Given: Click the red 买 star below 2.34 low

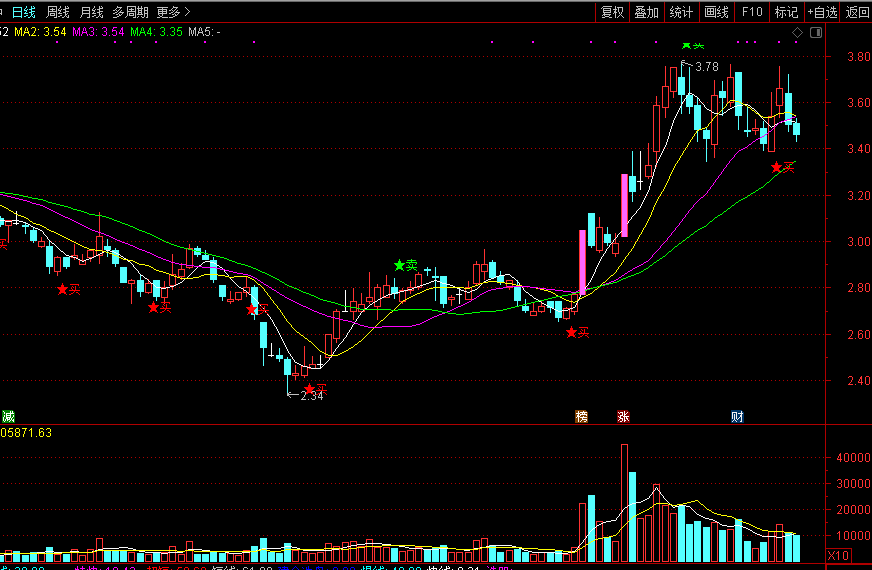Looking at the screenshot, I should click(315, 389).
